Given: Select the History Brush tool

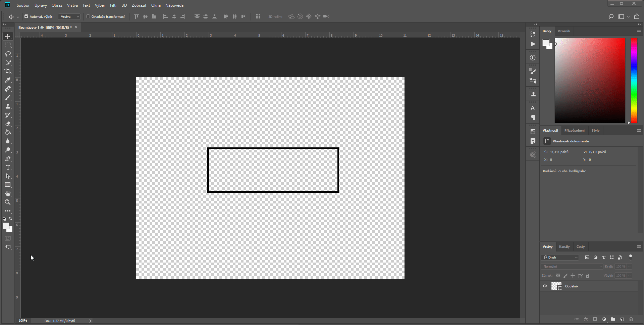Looking at the screenshot, I should [8, 115].
